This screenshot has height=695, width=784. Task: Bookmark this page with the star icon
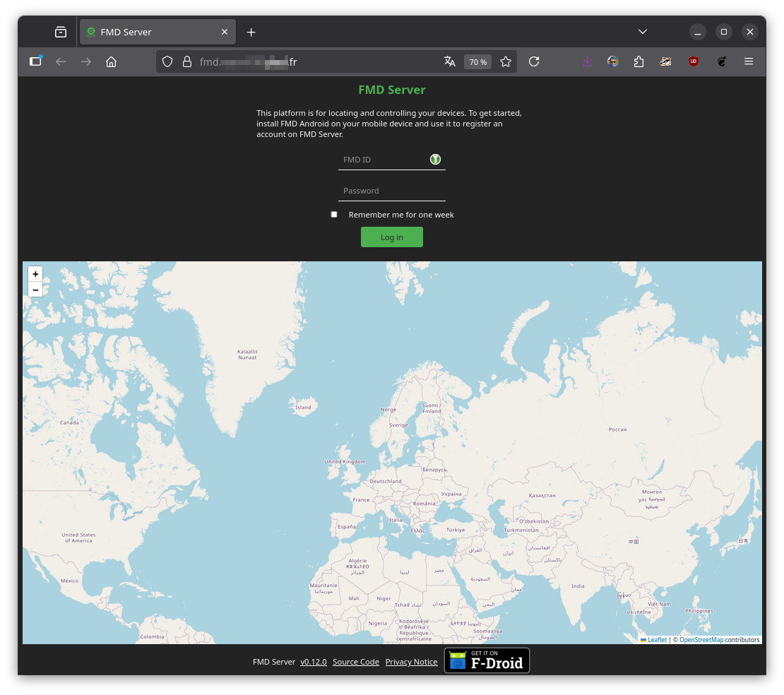click(x=506, y=61)
